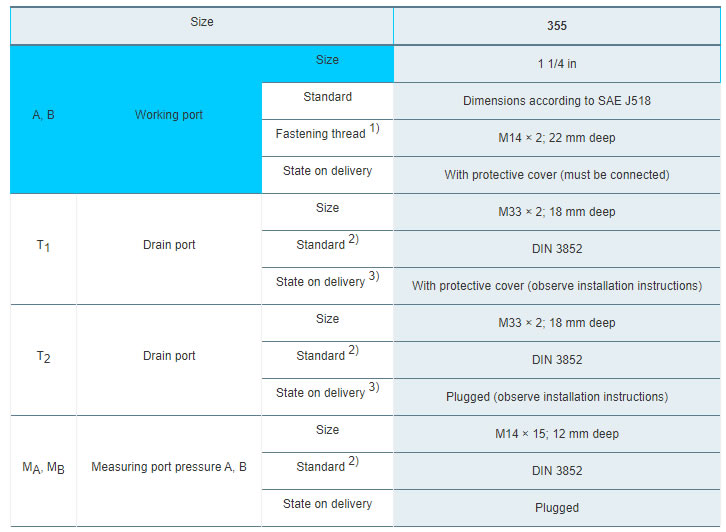The width and height of the screenshot is (726, 532).
Task: Select the 1 1/4 in value cell
Action: pyautogui.click(x=557, y=64)
